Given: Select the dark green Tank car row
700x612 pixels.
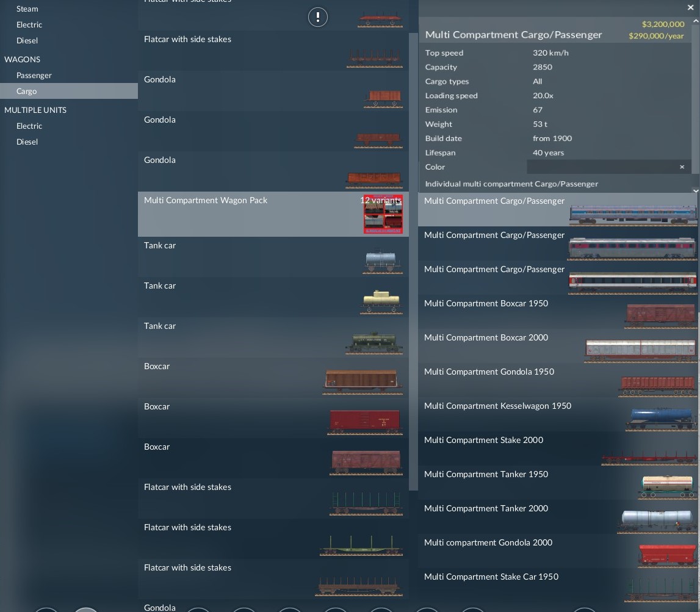Looking at the screenshot, I should (x=273, y=337).
